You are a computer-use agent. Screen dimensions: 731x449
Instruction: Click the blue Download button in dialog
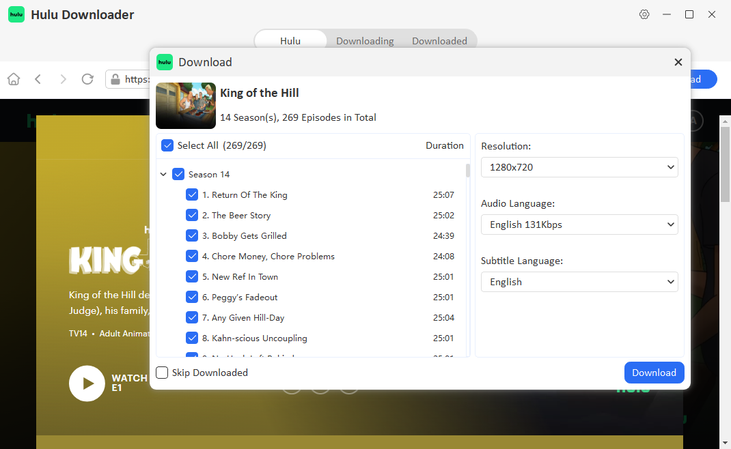[654, 373]
